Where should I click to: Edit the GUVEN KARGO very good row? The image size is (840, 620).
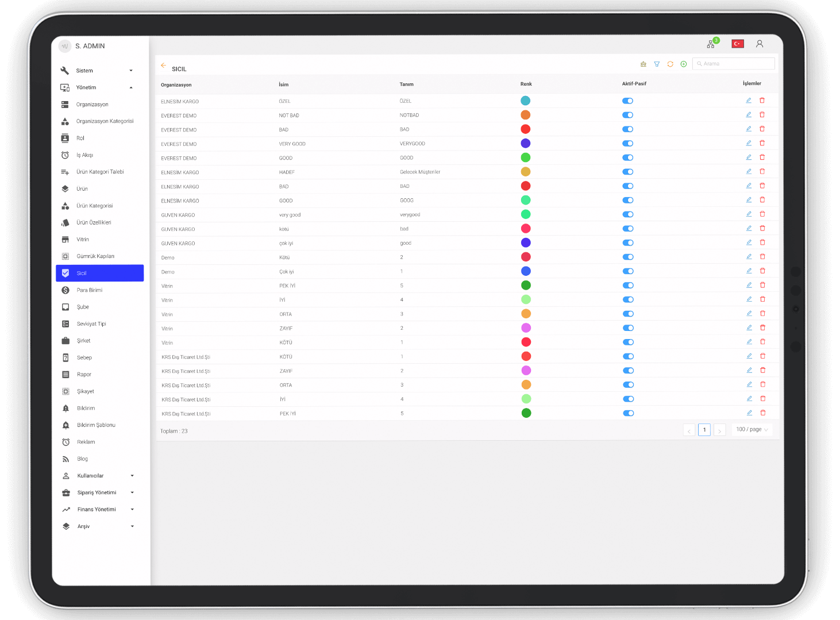point(749,214)
